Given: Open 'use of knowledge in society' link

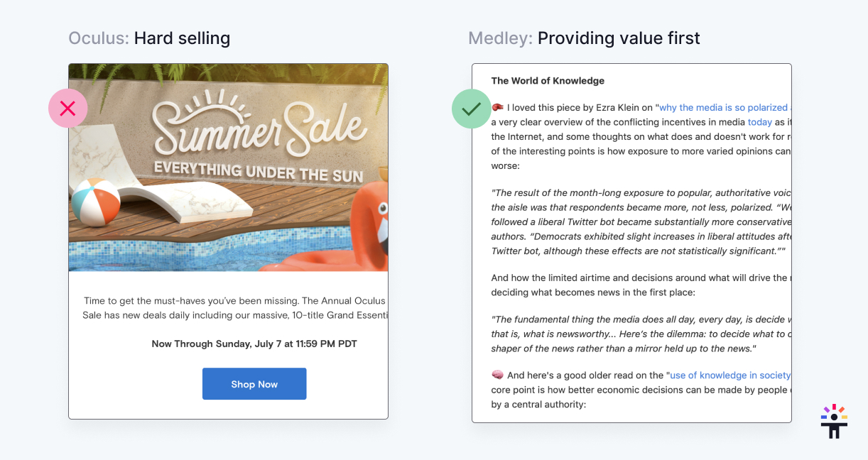Looking at the screenshot, I should tap(730, 376).
